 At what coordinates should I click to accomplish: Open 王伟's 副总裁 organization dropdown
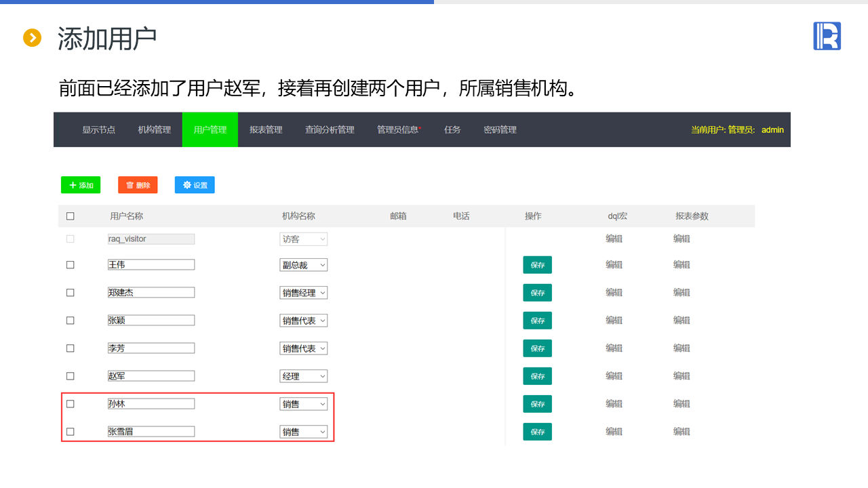tap(304, 265)
